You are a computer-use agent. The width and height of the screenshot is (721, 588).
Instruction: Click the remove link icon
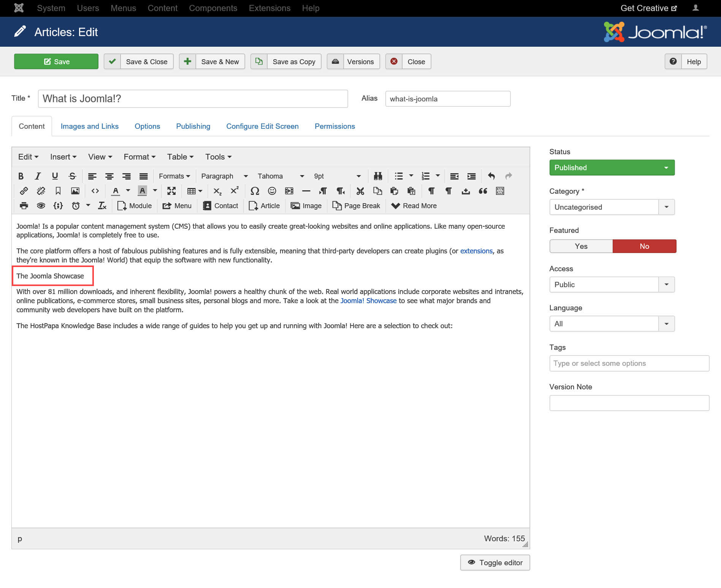point(41,191)
